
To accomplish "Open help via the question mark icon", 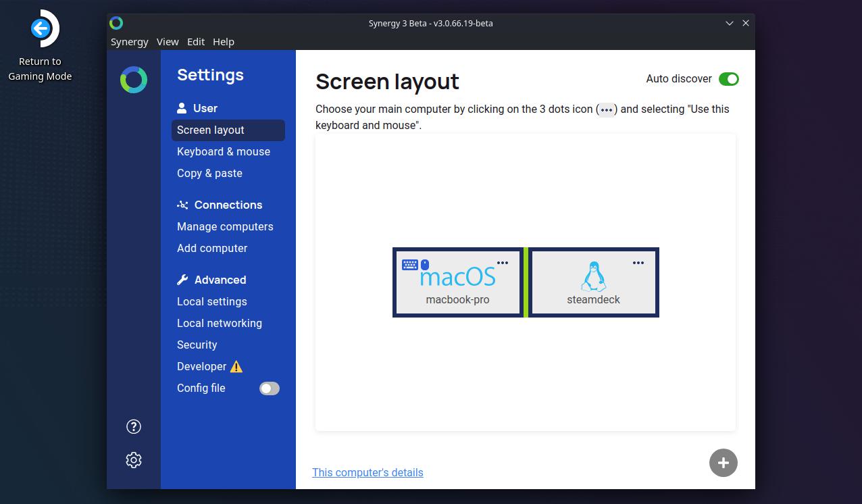I will [x=134, y=426].
